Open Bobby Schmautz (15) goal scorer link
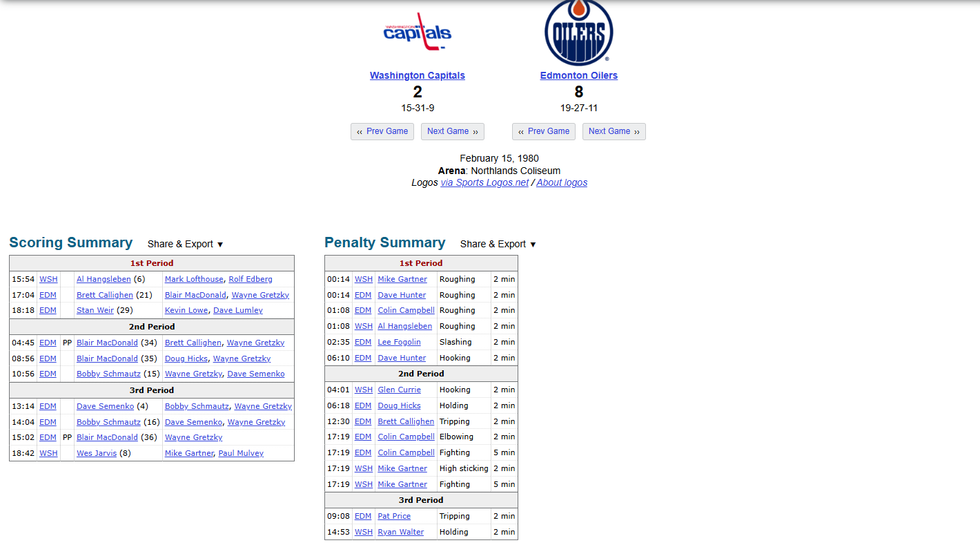The image size is (980, 545). click(x=108, y=374)
